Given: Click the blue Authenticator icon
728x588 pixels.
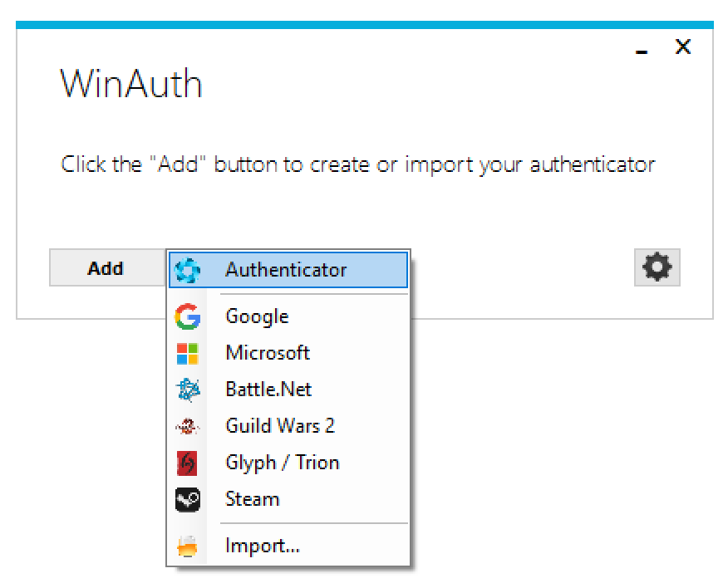Looking at the screenshot, I should point(188,269).
